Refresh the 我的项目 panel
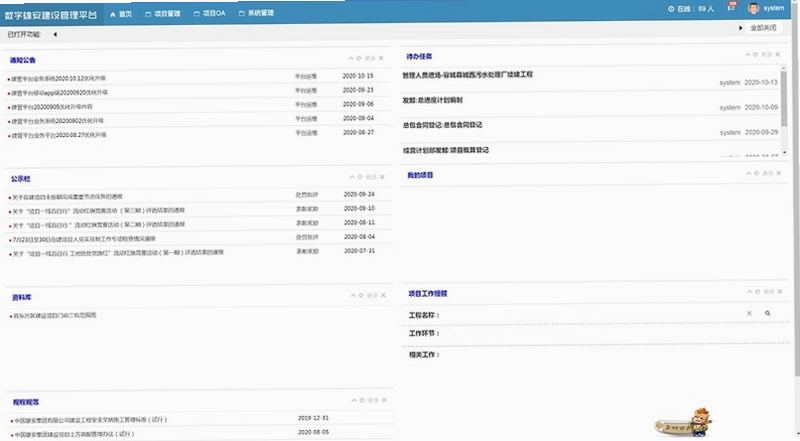800x441 pixels. (756, 173)
